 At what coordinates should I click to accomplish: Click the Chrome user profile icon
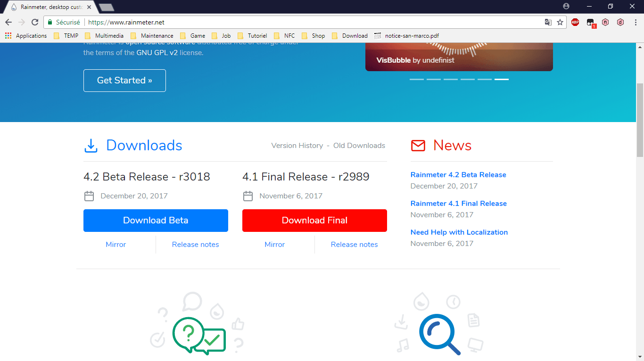pos(566,6)
